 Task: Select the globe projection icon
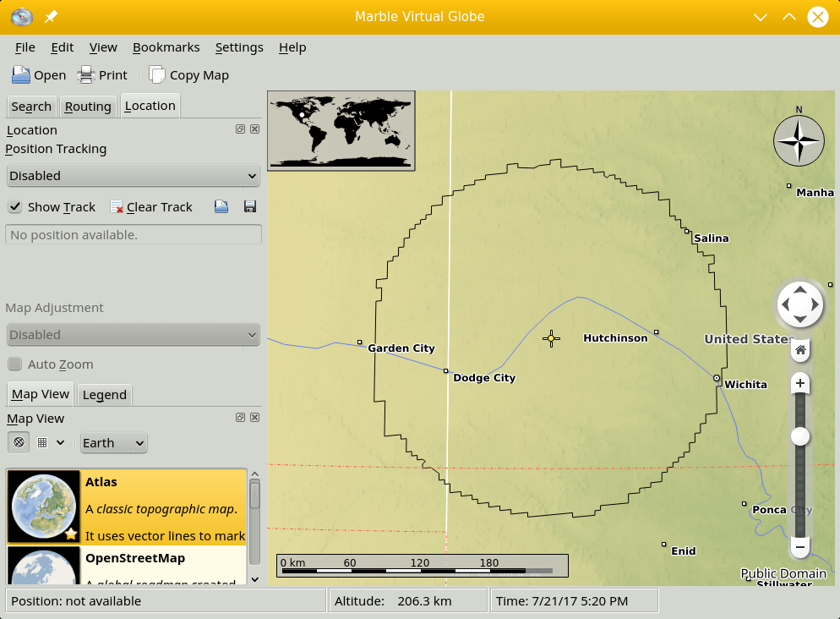(x=19, y=442)
